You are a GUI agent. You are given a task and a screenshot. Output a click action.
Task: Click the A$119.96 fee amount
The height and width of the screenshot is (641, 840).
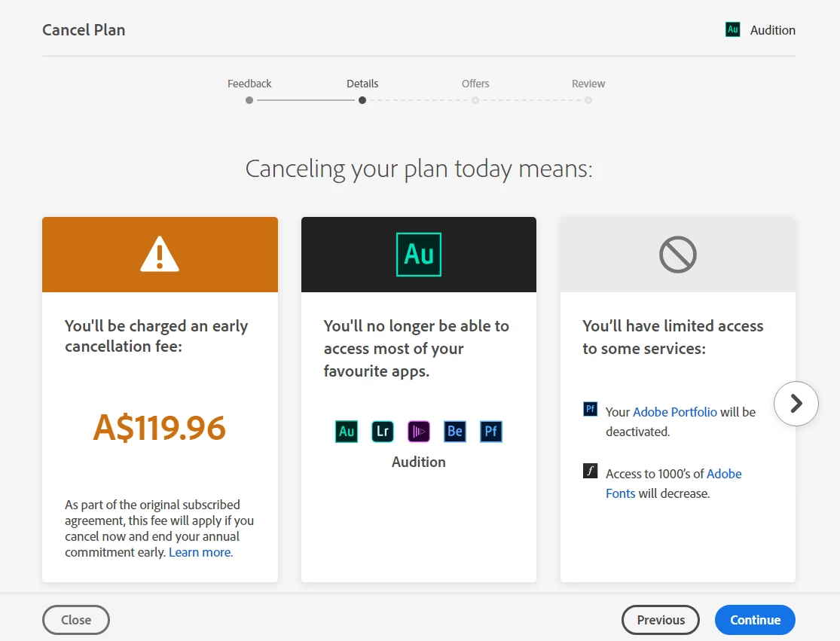pos(160,427)
